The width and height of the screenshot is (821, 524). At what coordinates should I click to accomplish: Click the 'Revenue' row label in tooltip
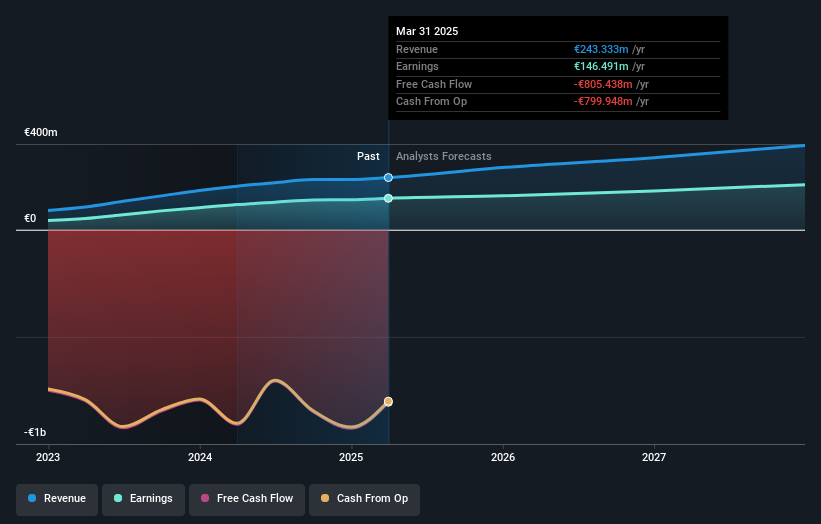pyautogui.click(x=417, y=49)
